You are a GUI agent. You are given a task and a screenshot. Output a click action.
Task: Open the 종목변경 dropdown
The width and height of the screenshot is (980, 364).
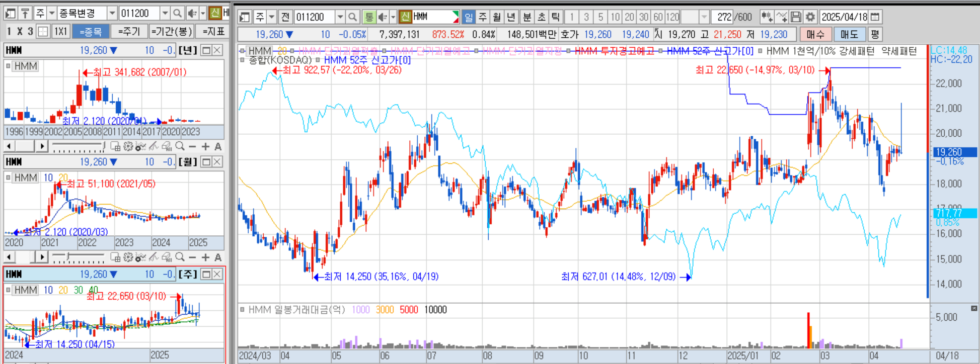click(x=112, y=13)
